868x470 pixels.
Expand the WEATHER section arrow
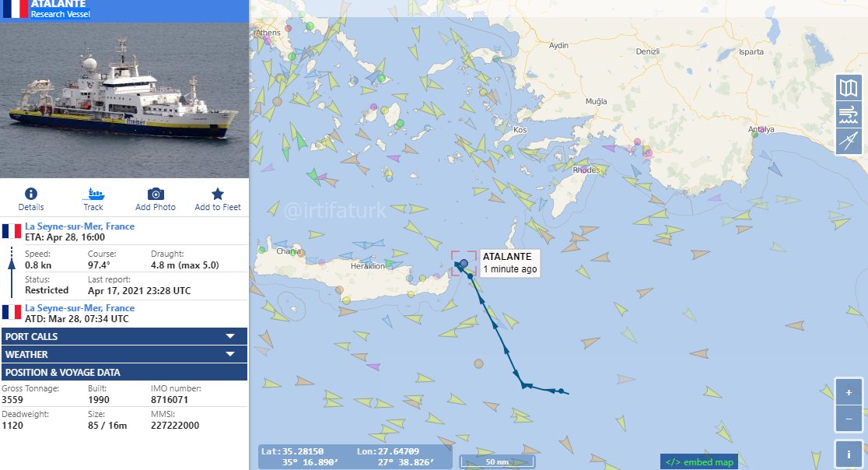pyautogui.click(x=230, y=354)
